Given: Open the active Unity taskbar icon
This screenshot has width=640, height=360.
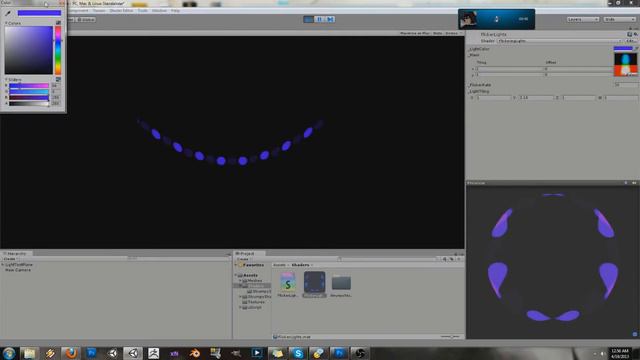Looking at the screenshot, I should pyautogui.click(x=133, y=353).
